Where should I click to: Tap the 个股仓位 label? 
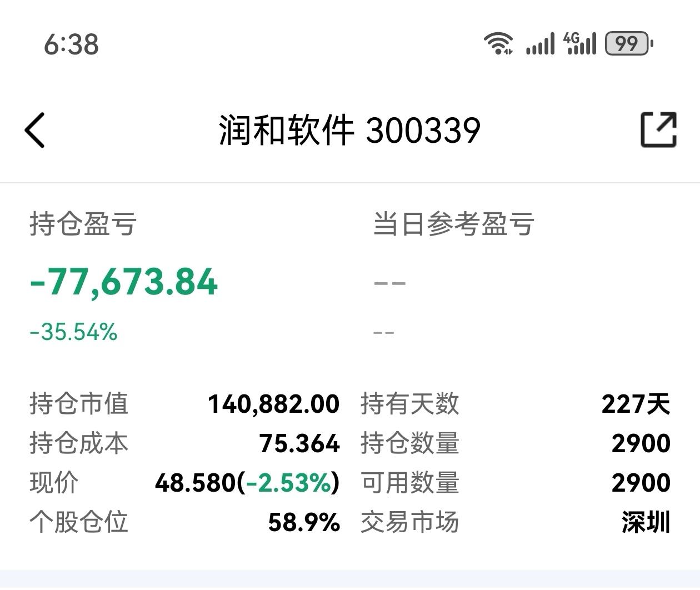[79, 522]
